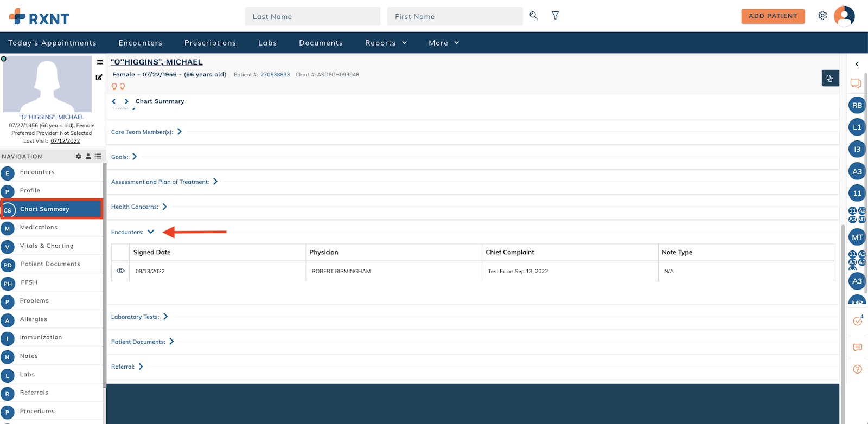Open the Reports dropdown menu
Screen dimensions: 868x424
click(386, 43)
